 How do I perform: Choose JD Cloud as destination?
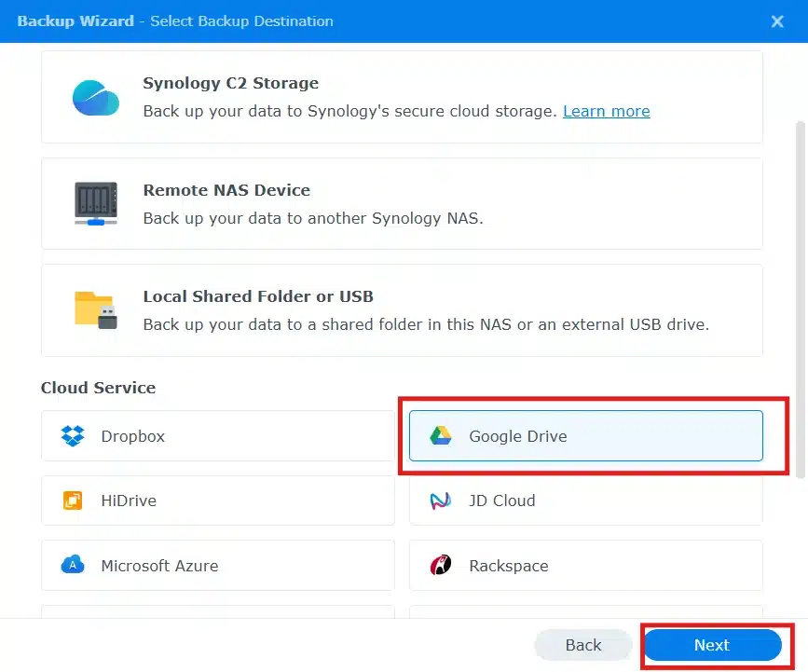pos(584,501)
